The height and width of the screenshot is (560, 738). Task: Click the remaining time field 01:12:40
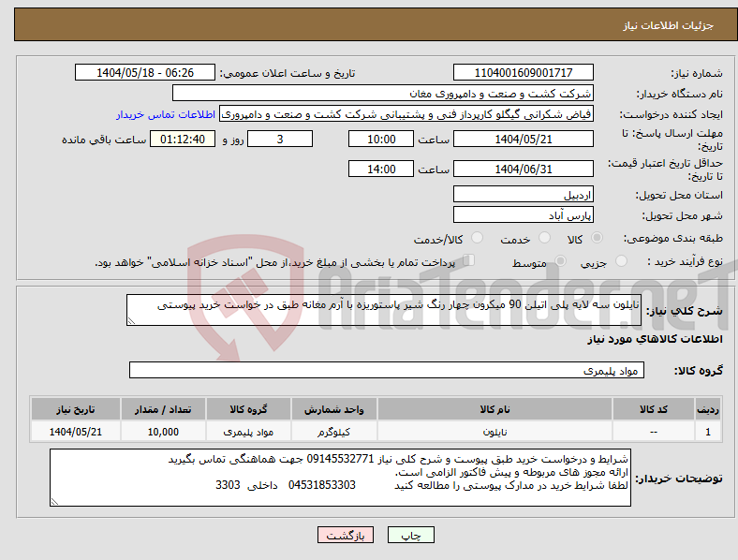click(183, 139)
